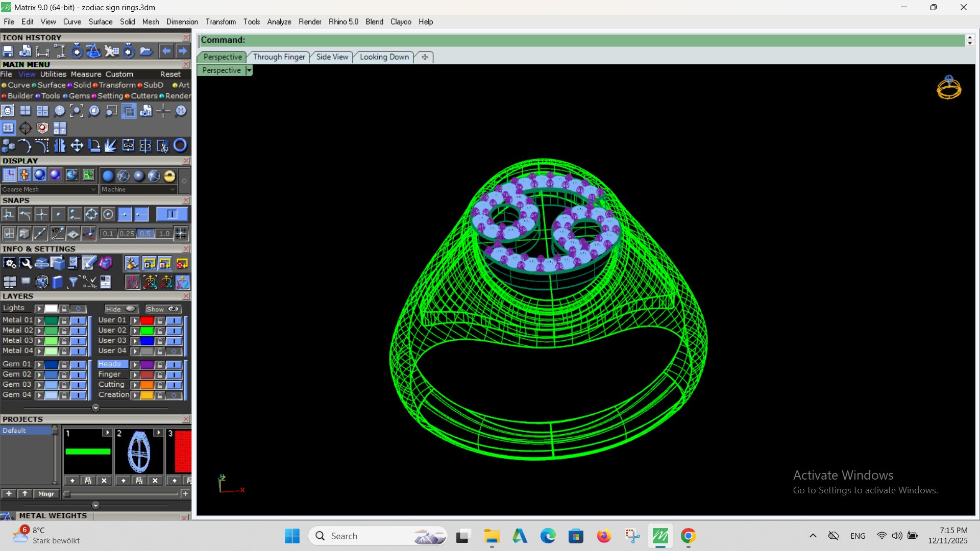This screenshot has width=980, height=551.
Task: Expand the Gem 04 layer arrow
Action: (39, 395)
